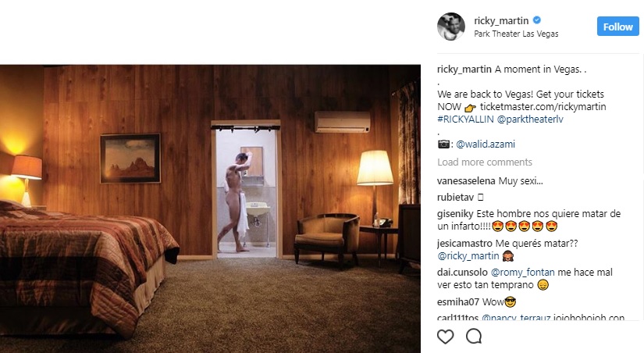
Task: Click the hotel room post photo
Action: (x=210, y=209)
